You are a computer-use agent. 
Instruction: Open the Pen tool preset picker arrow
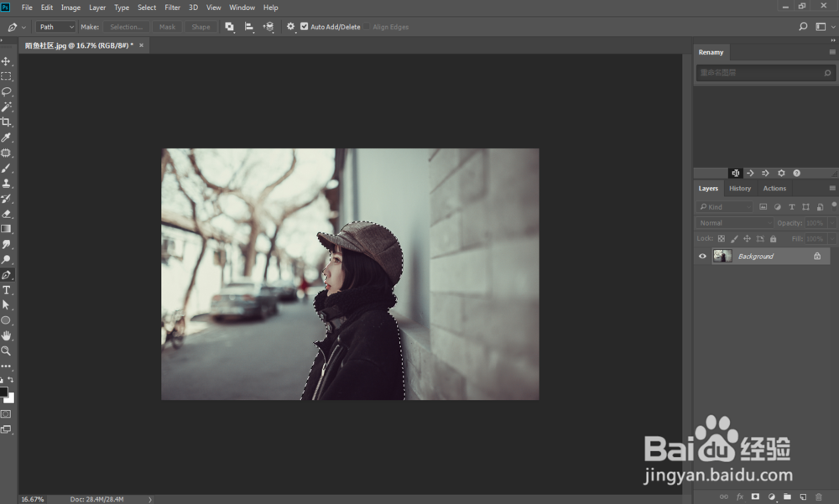(x=23, y=28)
